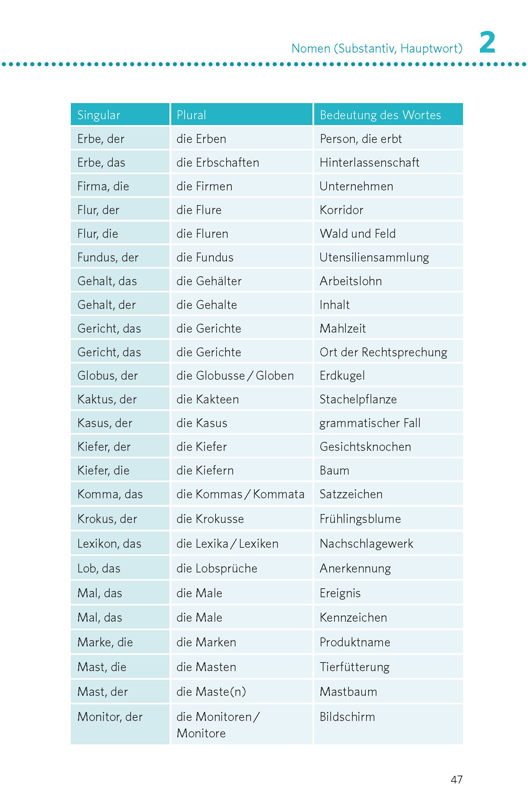Click the plural "die Kommas / Kommata"

point(240,494)
